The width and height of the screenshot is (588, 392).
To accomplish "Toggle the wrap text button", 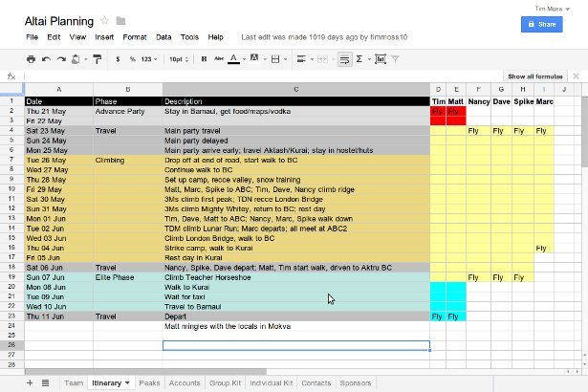I will point(344,59).
